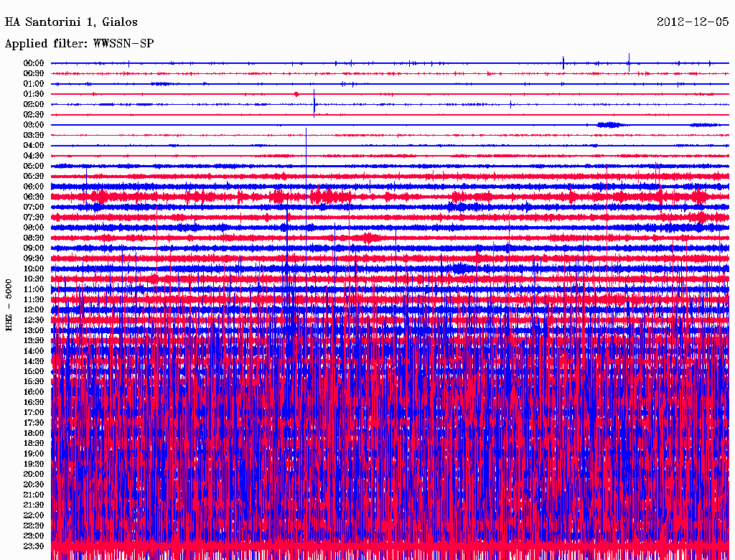Click the 20:00 time row label
The height and width of the screenshot is (560, 735).
click(x=34, y=474)
